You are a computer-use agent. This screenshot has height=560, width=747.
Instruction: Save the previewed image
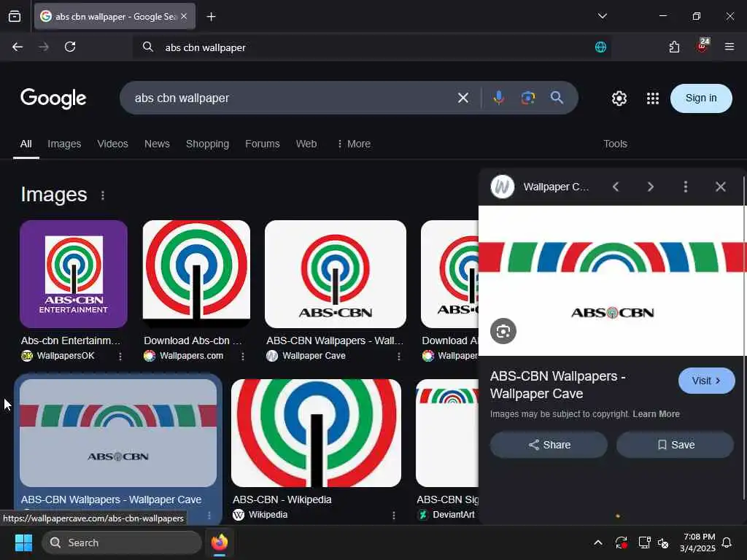[675, 445]
